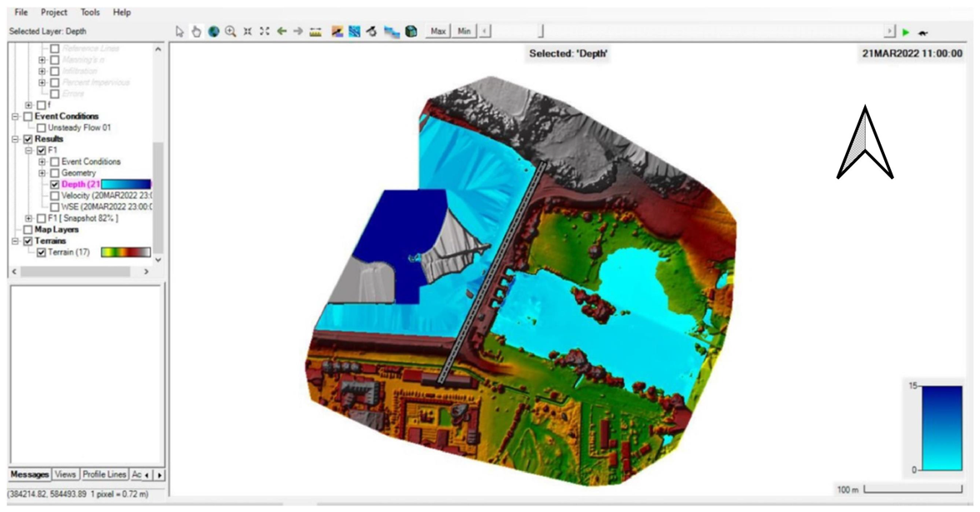Click the measure ruler tool icon
The width and height of the screenshot is (980, 512).
[315, 32]
